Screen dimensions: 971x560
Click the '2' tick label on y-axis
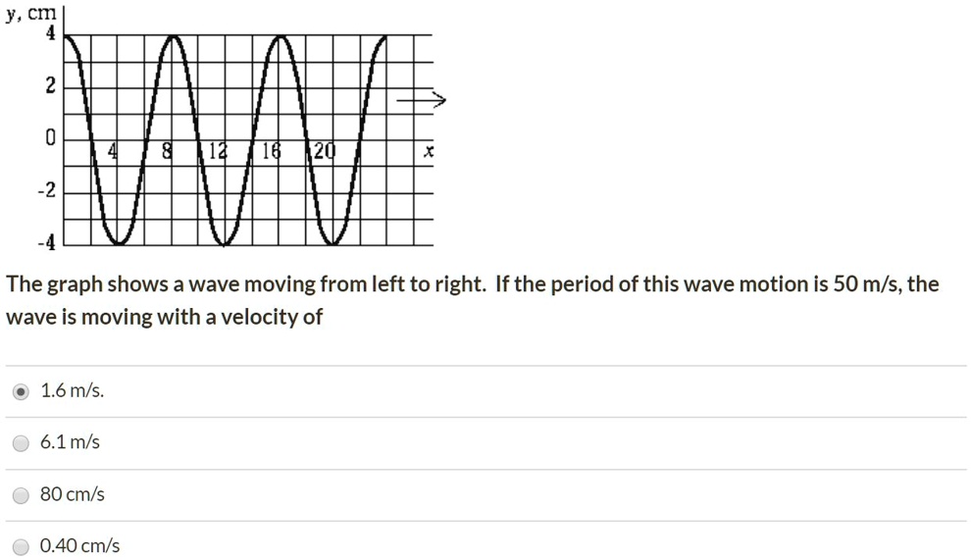click(51, 85)
